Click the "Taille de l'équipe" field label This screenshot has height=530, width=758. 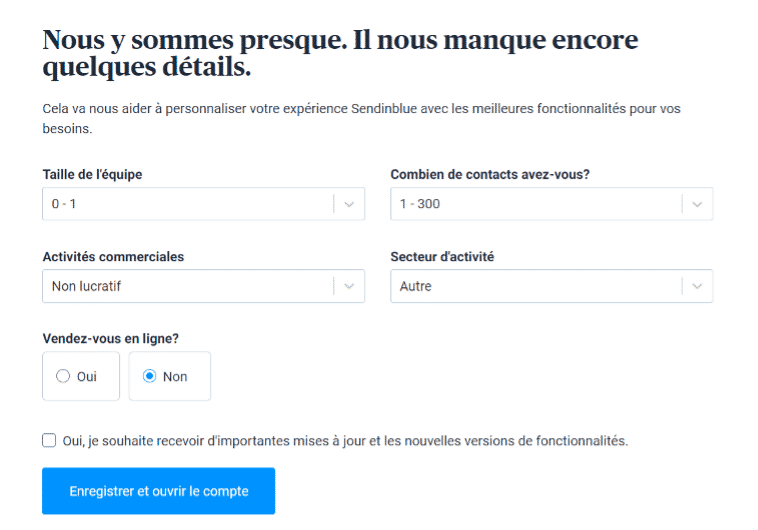(x=92, y=174)
